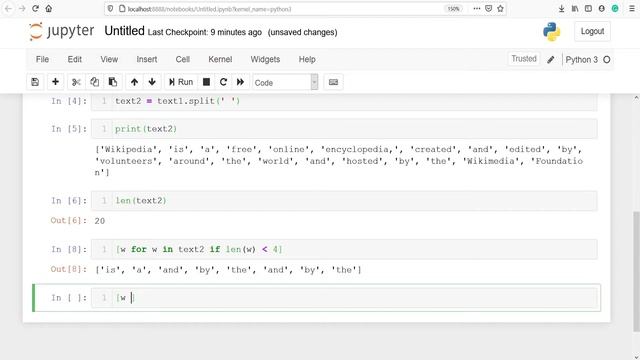Go to browser home icon
The height and width of the screenshot is (360, 640).
[49, 9]
